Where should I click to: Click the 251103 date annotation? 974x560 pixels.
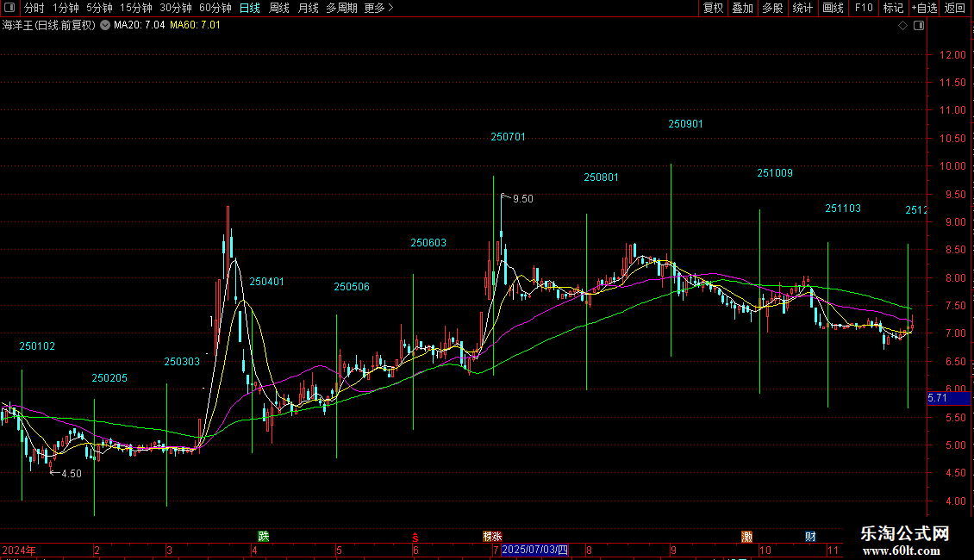pos(843,208)
